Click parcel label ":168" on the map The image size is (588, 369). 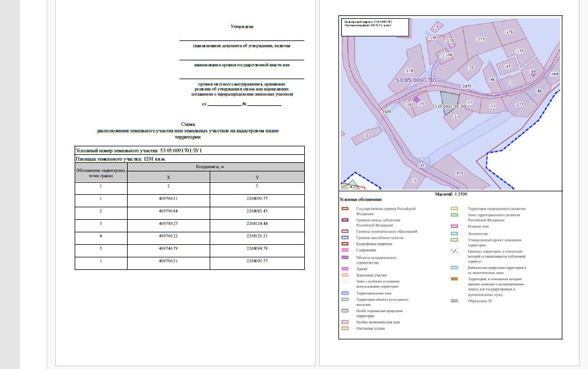pyautogui.click(x=554, y=74)
